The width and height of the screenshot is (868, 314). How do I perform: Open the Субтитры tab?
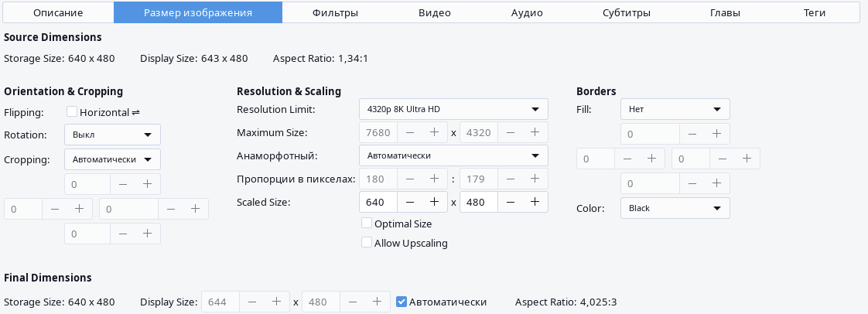pyautogui.click(x=626, y=13)
